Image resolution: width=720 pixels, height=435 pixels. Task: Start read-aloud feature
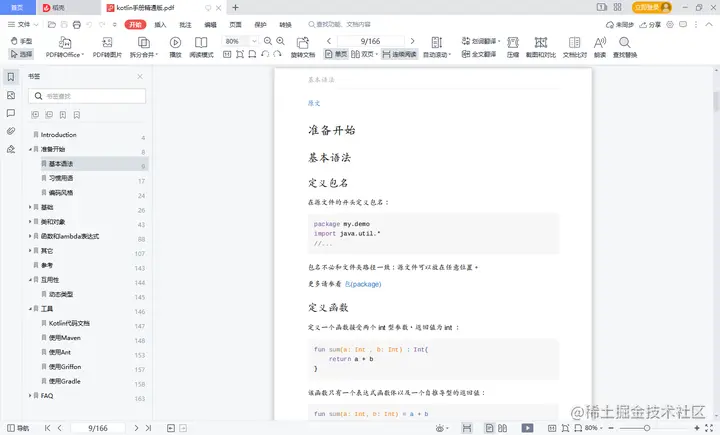[x=600, y=47]
